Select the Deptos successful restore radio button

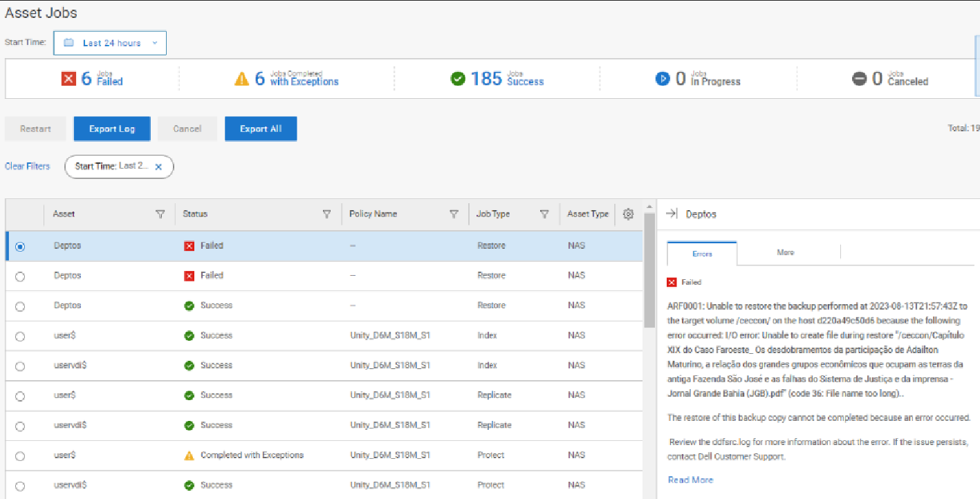tap(20, 306)
